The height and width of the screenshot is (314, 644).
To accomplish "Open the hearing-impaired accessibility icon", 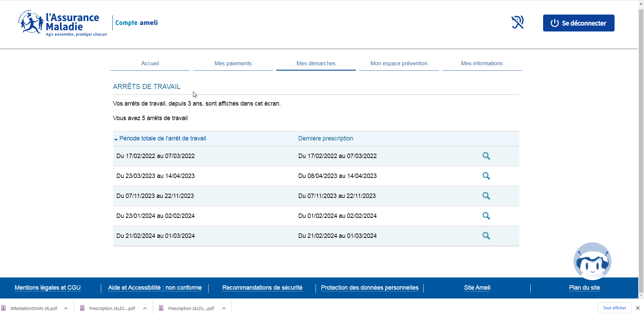I will (517, 22).
